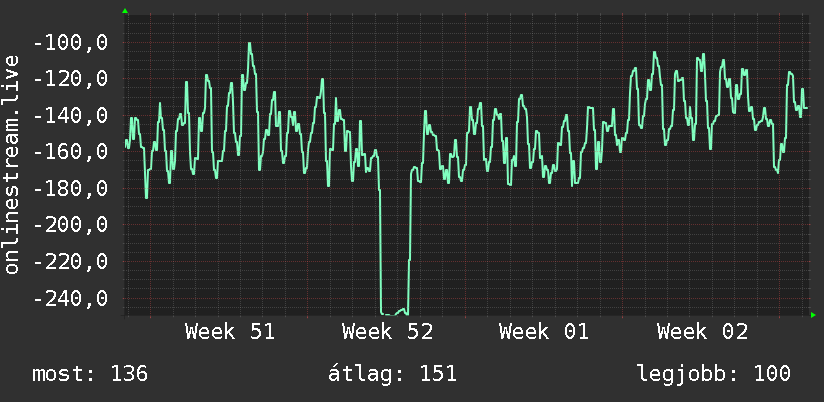Select the Week 52 axis label
This screenshot has height=402, width=824.
coord(387,332)
